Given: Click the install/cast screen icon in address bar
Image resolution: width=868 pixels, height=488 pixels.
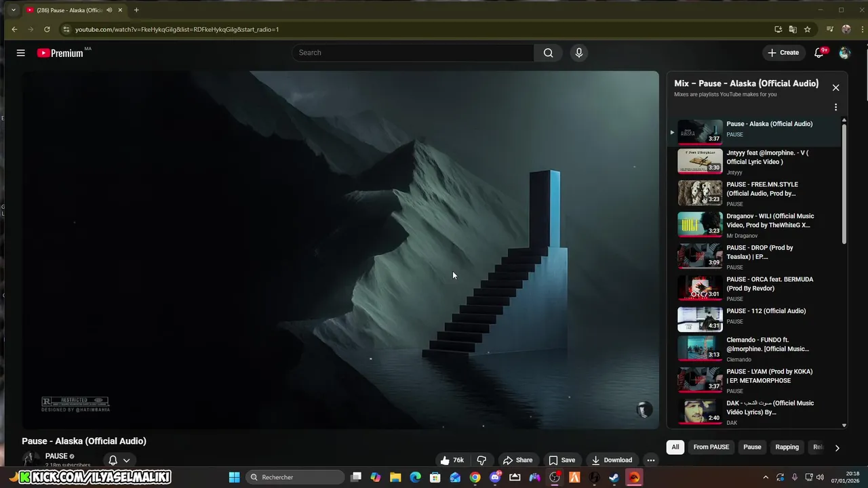Looking at the screenshot, I should point(778,29).
